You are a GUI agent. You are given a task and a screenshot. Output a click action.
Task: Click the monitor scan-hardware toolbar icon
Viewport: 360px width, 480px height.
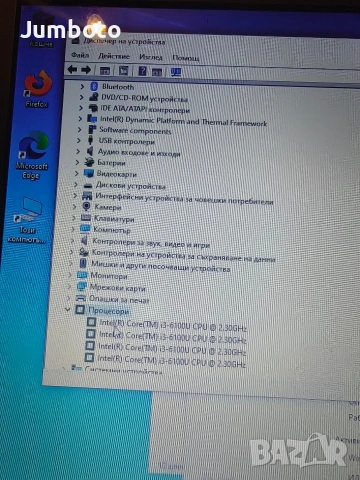(176, 72)
